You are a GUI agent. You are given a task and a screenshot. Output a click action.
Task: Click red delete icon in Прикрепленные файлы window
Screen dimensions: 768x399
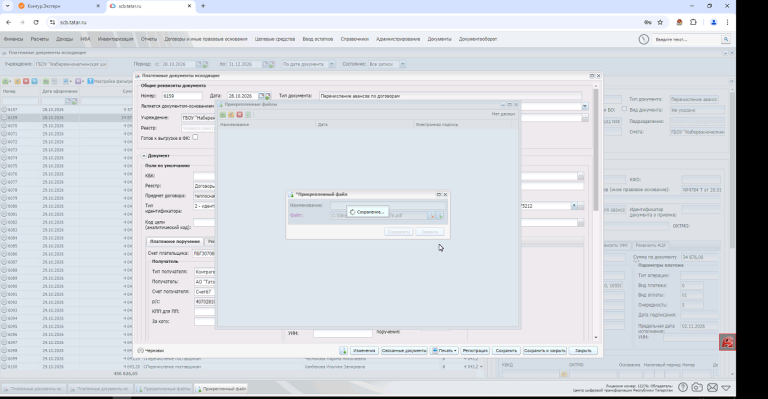coord(240,115)
